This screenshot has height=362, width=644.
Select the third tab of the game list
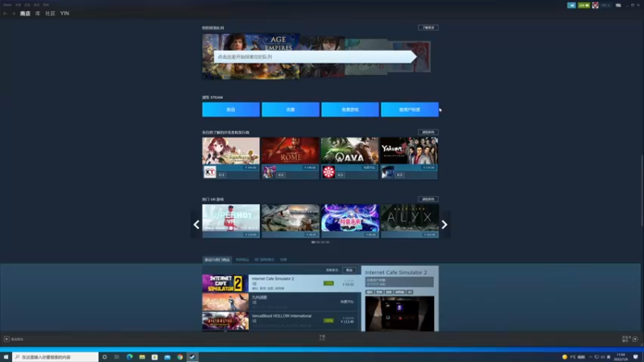tap(264, 259)
